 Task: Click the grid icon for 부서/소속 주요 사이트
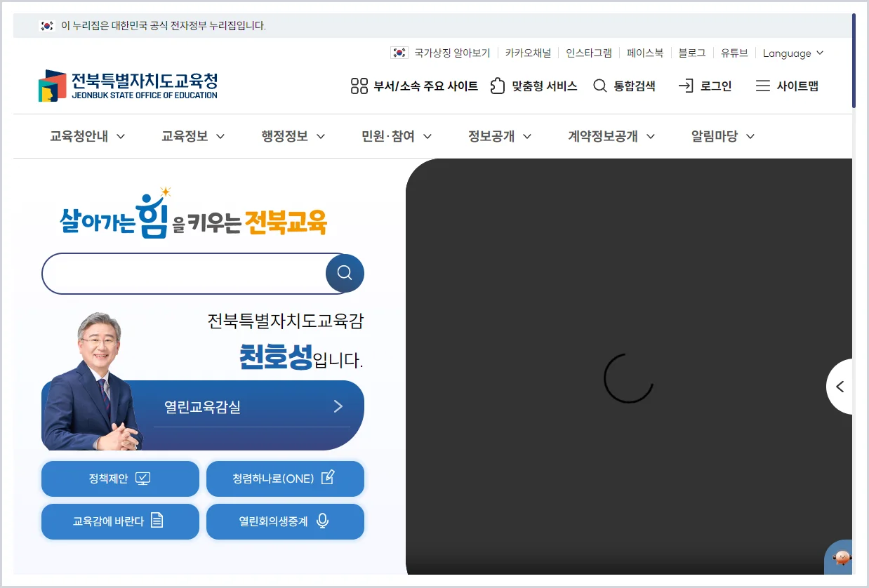tap(359, 86)
